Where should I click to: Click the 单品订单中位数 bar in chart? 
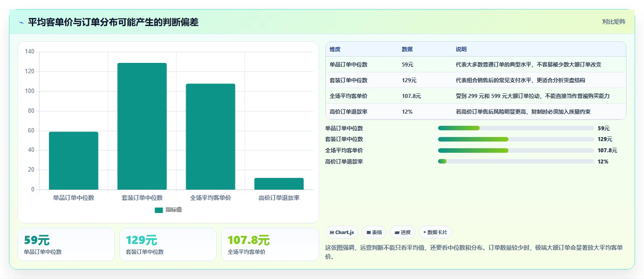[74, 160]
